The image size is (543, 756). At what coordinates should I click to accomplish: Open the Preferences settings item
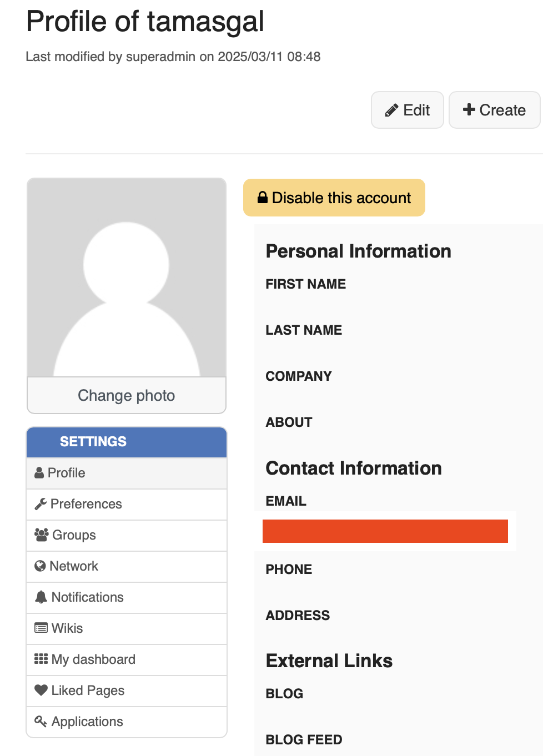(127, 504)
